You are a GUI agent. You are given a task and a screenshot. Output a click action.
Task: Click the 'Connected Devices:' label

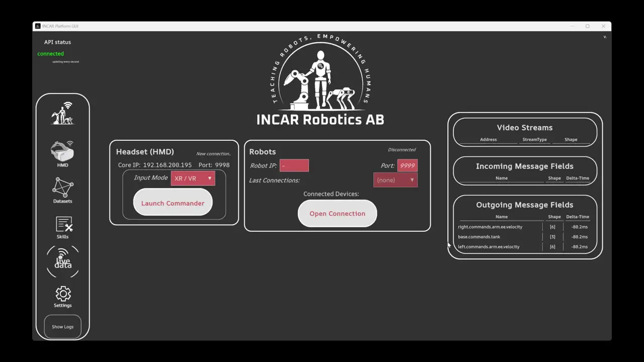[x=331, y=194]
